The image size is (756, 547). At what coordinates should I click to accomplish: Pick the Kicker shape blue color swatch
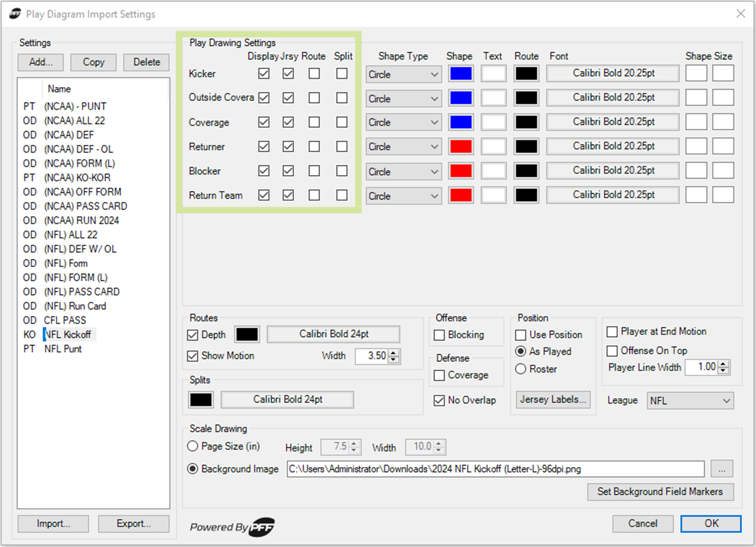point(461,74)
